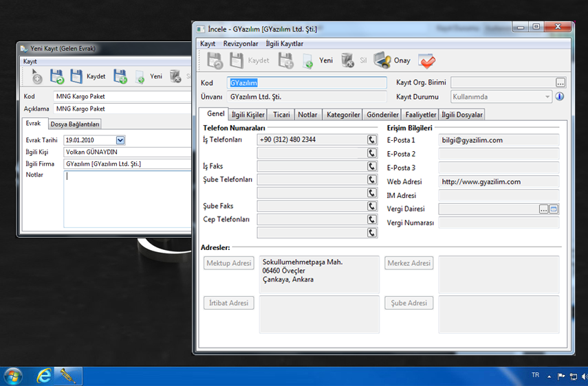Open the Internet Explorer taskbar icon

click(x=45, y=375)
